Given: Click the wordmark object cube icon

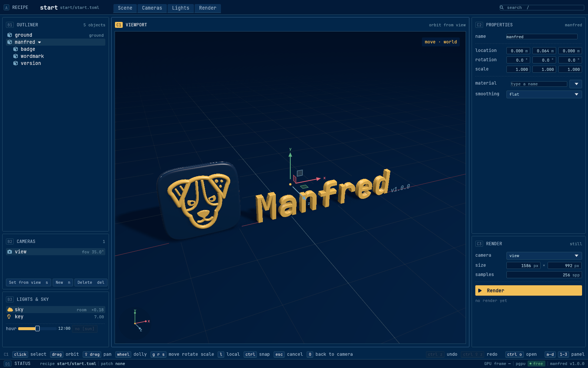Looking at the screenshot, I should (x=16, y=56).
